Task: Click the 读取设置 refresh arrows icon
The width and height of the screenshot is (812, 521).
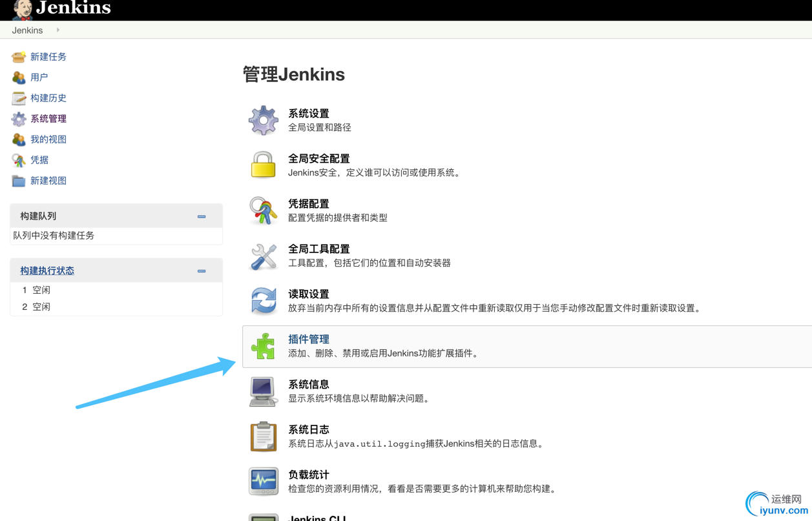Action: [264, 301]
